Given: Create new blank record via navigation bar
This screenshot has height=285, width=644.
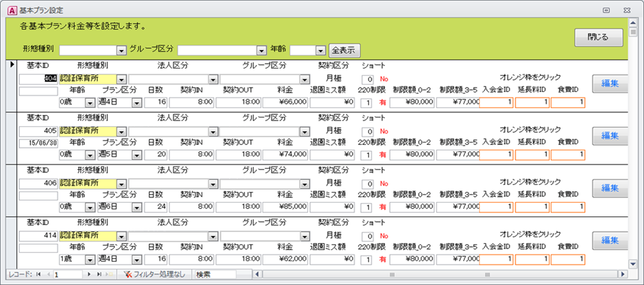Looking at the screenshot, I should pyautogui.click(x=109, y=275).
